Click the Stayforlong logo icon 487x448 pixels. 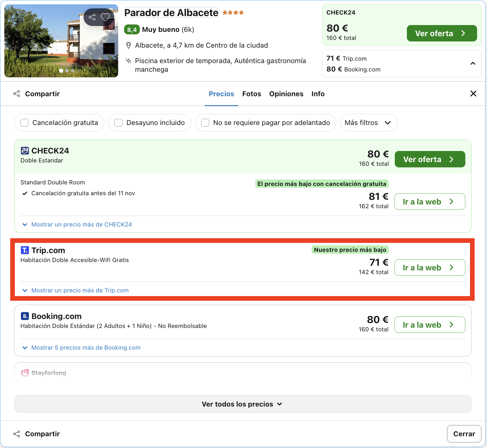[x=25, y=373]
